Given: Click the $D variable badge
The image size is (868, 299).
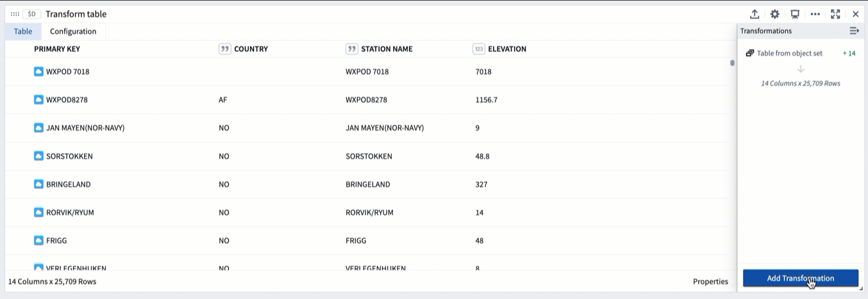Looking at the screenshot, I should point(31,14).
